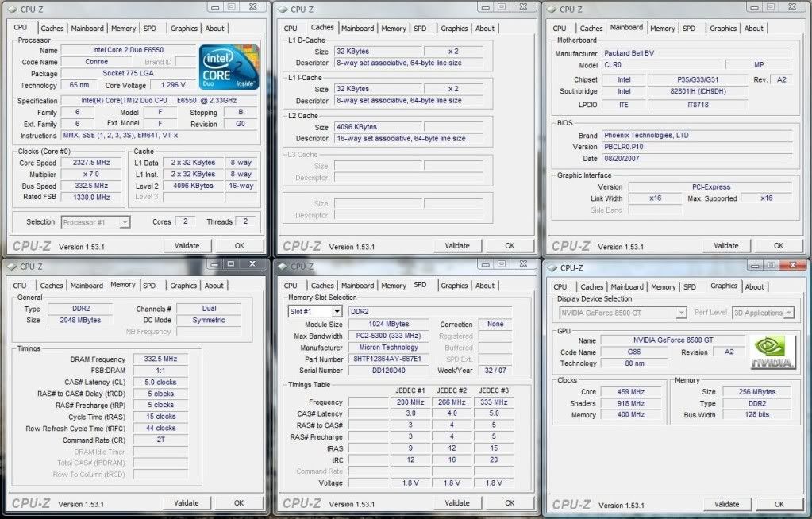Click OK in the window showing BIOS details

tap(779, 246)
